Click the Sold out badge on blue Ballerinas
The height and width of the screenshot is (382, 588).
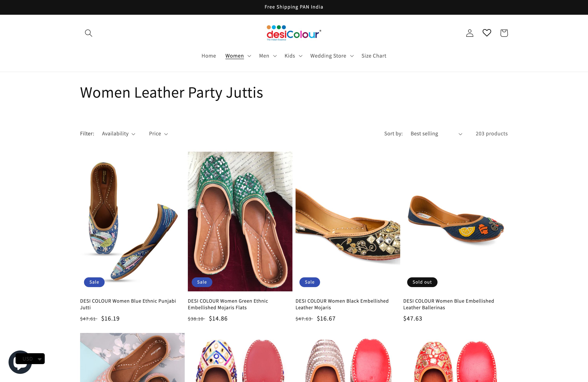pyautogui.click(x=422, y=282)
